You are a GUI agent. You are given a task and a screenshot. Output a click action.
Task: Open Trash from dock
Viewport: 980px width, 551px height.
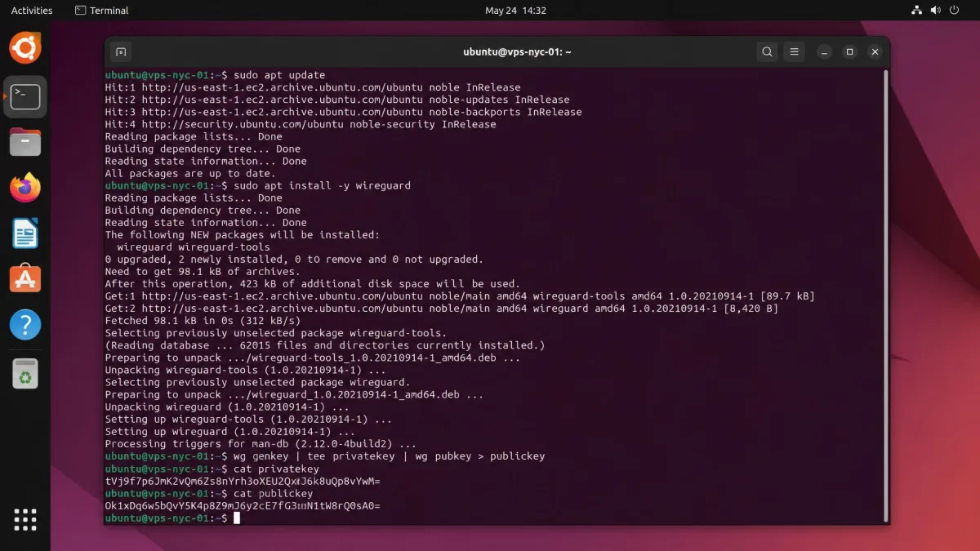[25, 374]
